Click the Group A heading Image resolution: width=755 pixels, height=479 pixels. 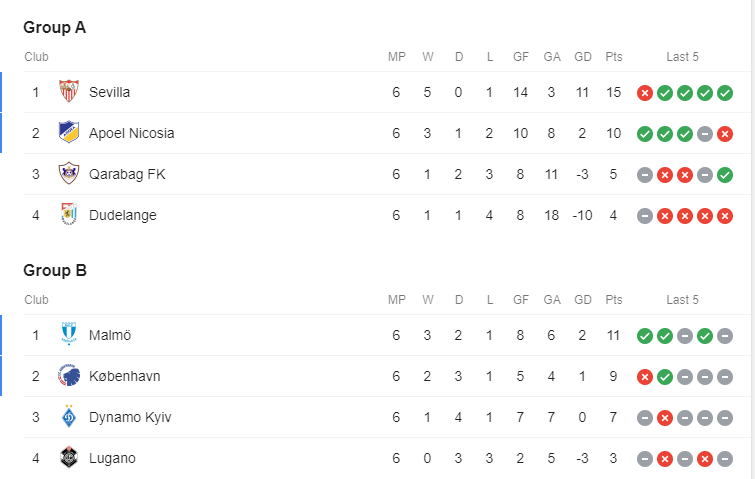(55, 27)
